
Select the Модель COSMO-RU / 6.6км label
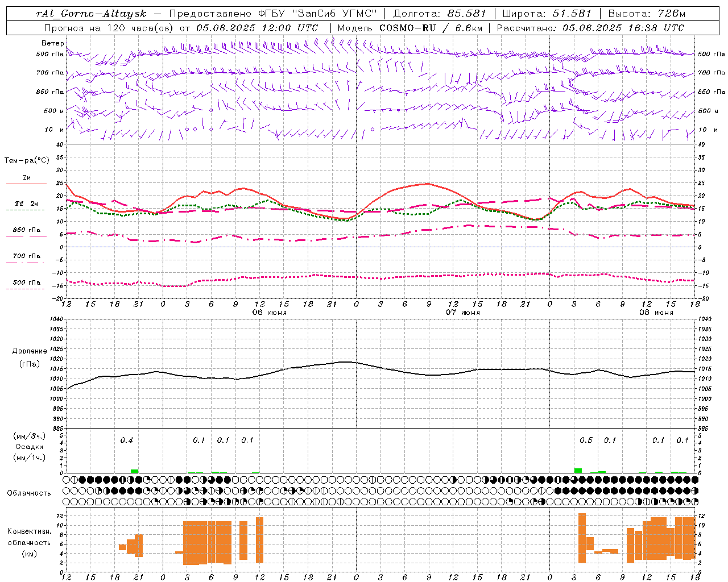pos(409,28)
